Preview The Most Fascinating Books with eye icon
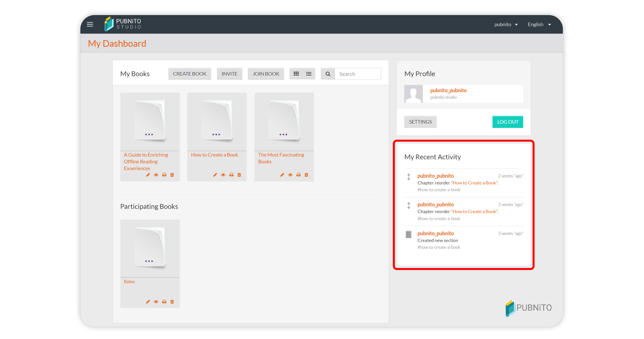This screenshot has width=644, height=339. (290, 175)
